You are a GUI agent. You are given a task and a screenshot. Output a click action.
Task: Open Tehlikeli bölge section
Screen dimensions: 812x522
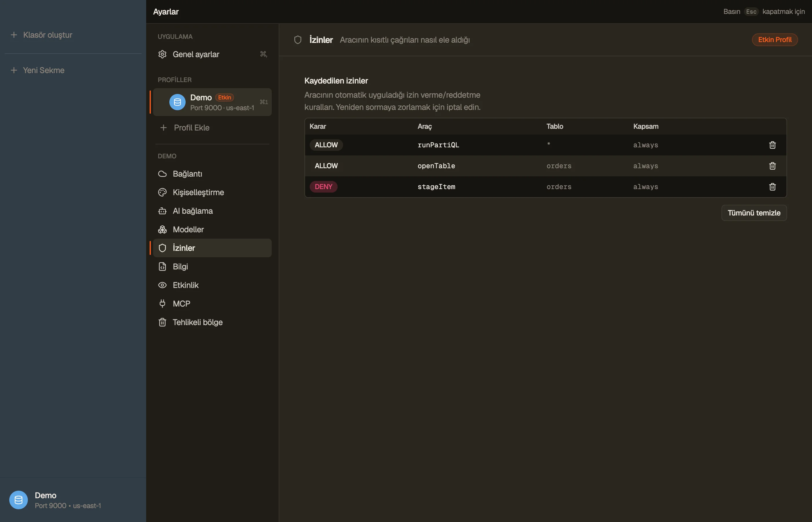(212, 322)
